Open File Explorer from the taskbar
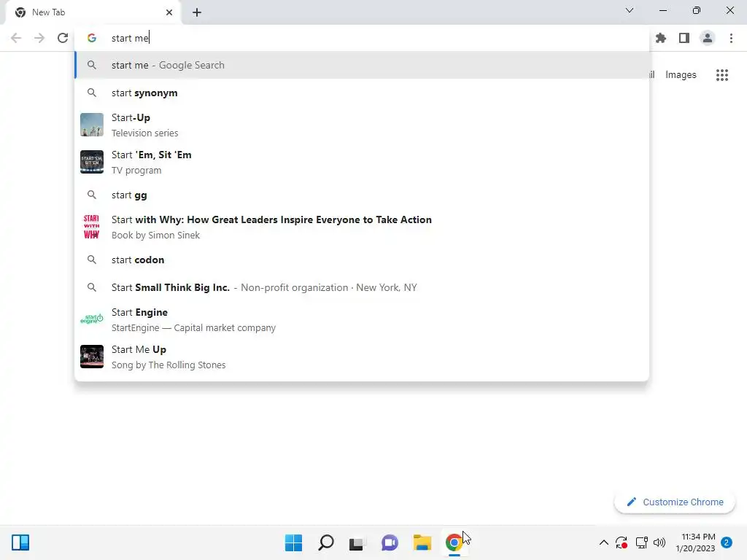The height and width of the screenshot is (560, 747). pyautogui.click(x=422, y=542)
